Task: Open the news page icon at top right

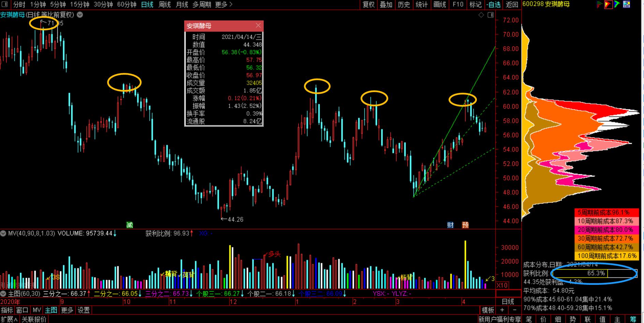Action: pos(627,4)
